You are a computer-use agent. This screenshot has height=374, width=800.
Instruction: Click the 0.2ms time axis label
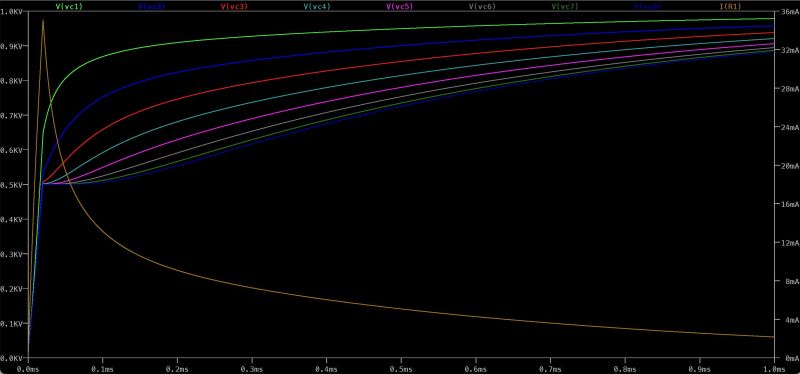pos(177,368)
